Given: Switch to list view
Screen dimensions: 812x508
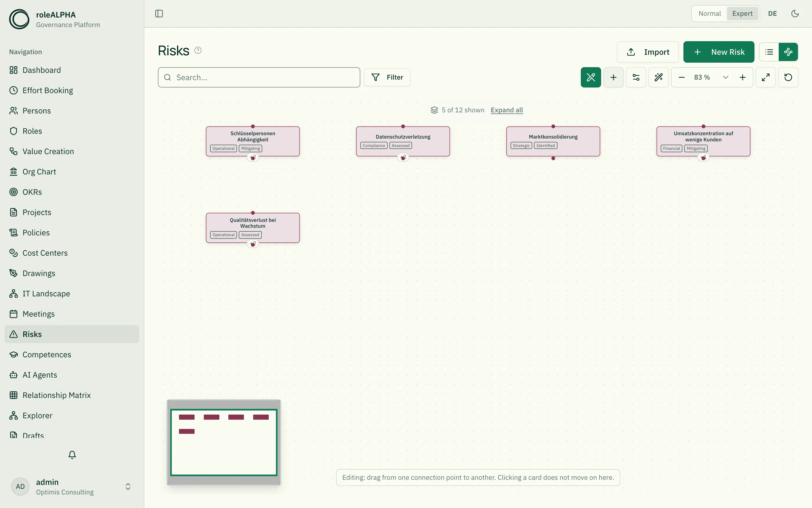Looking at the screenshot, I should click(769, 52).
